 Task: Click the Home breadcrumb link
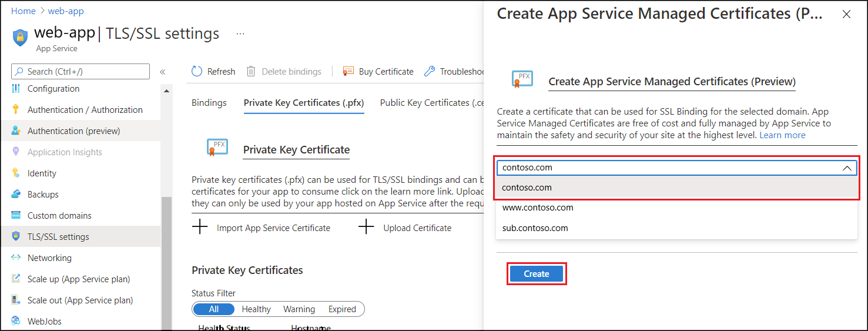tap(24, 11)
